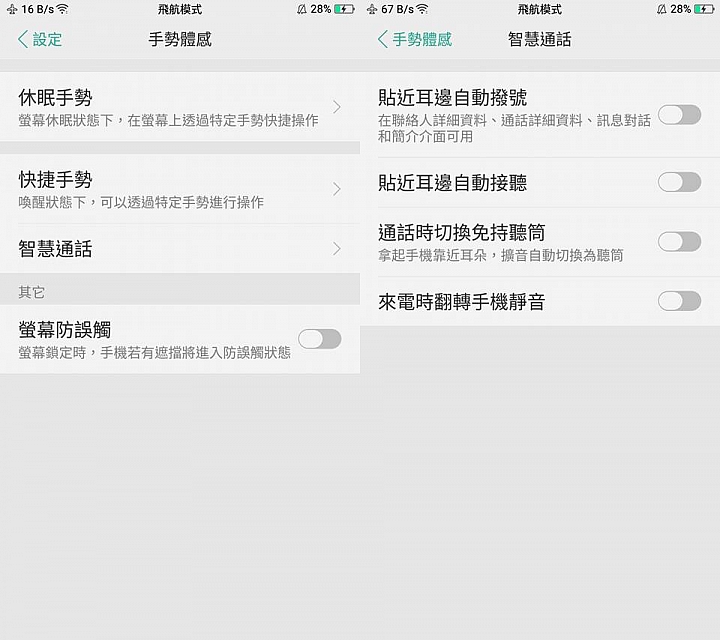The image size is (720, 640).
Task: Tap battery icon in left screen status bar
Action: [x=344, y=9]
